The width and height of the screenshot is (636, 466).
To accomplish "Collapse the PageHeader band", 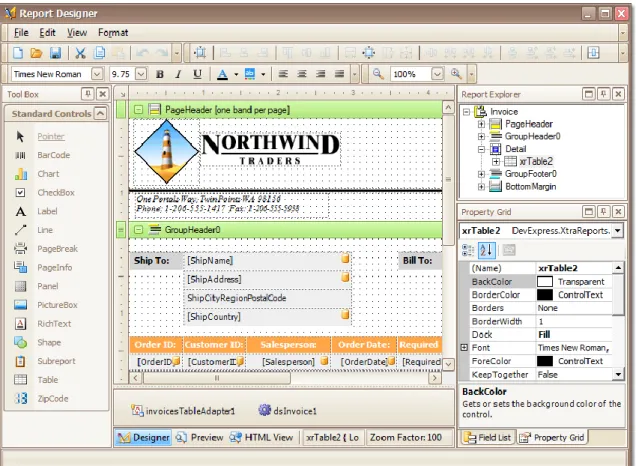I will (x=138, y=110).
